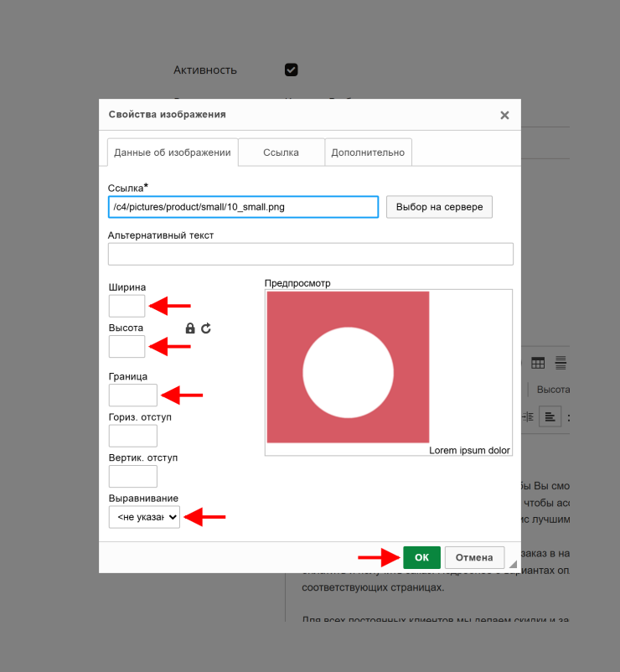Toggle the lock aspect ratio icon
This screenshot has width=620, height=672.
point(190,328)
